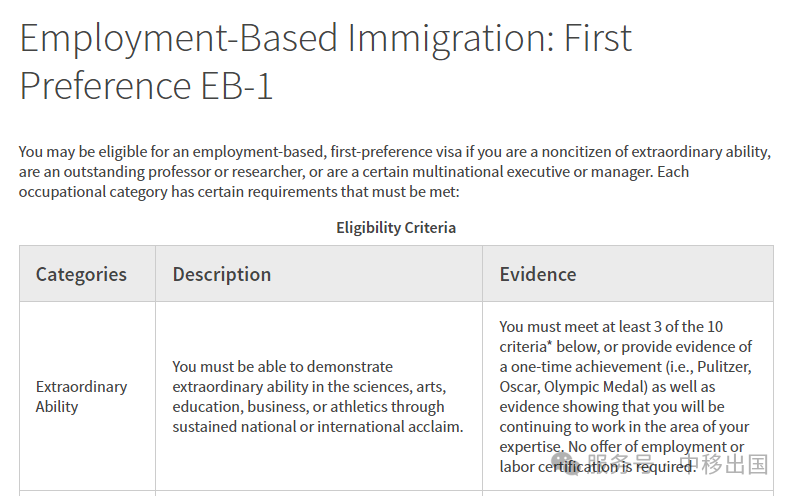
Task: Click the WeChat watermark logo icon
Action: click(565, 464)
